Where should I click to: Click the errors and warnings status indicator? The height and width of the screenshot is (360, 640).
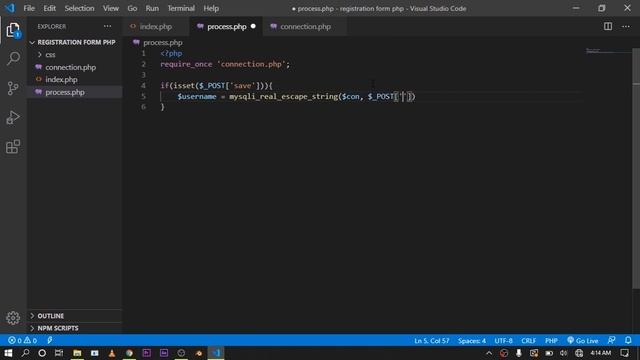coord(22,340)
